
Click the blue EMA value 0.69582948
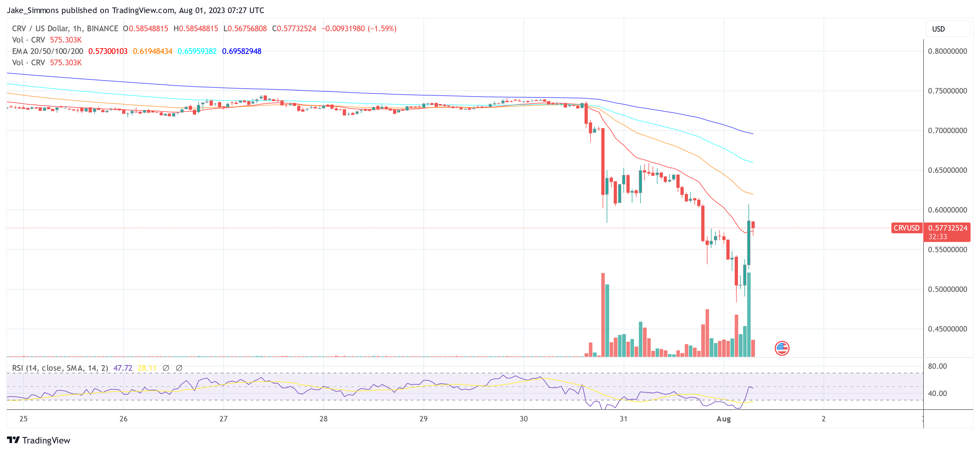tap(241, 51)
